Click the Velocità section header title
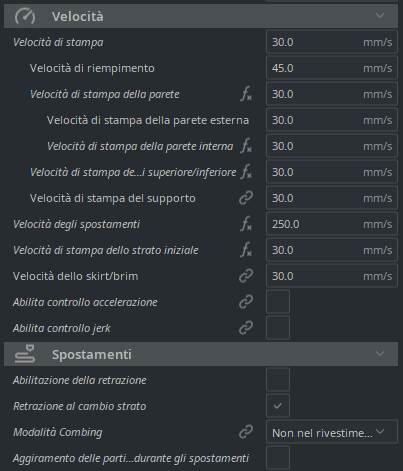 pos(78,16)
